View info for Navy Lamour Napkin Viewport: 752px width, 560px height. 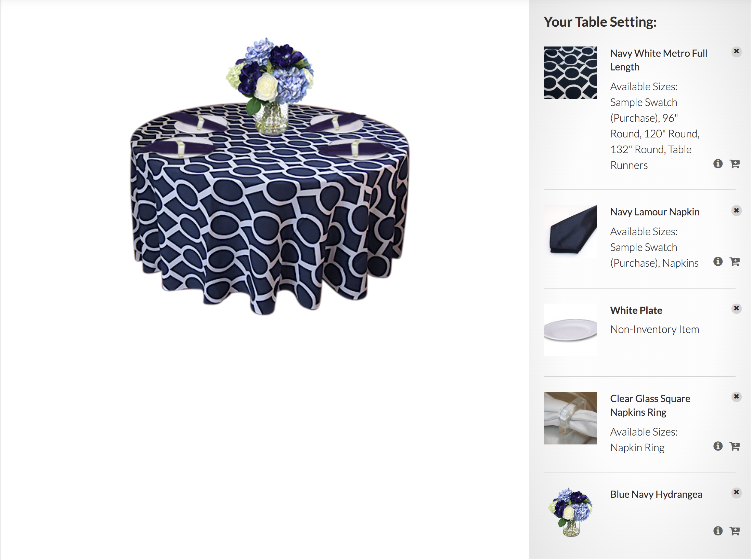click(x=718, y=262)
